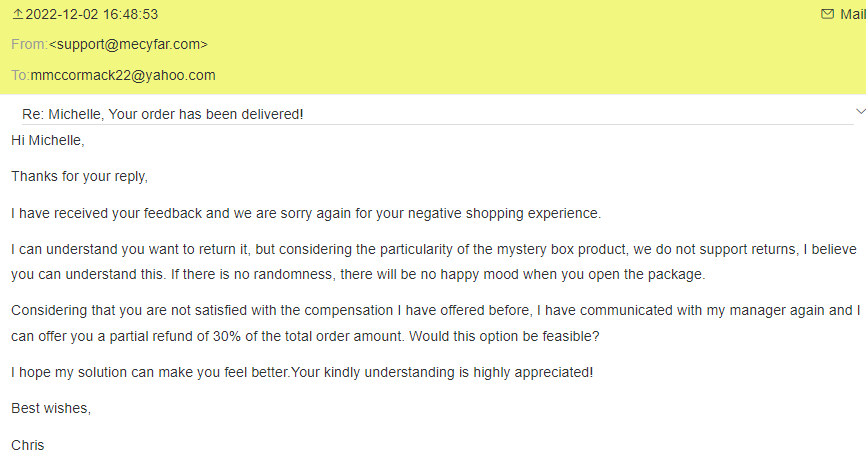The image size is (866, 453).
Task: Click the "Chris" signature
Action: [28, 444]
